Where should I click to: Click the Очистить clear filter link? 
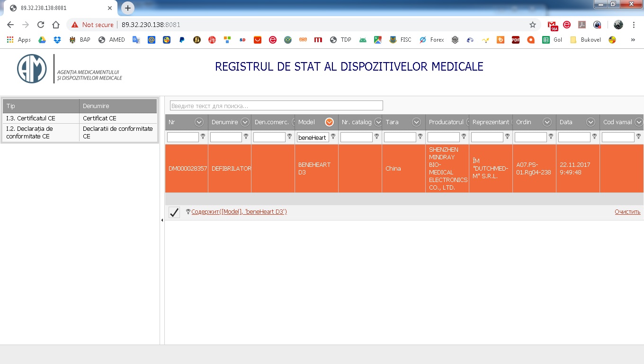[627, 212]
